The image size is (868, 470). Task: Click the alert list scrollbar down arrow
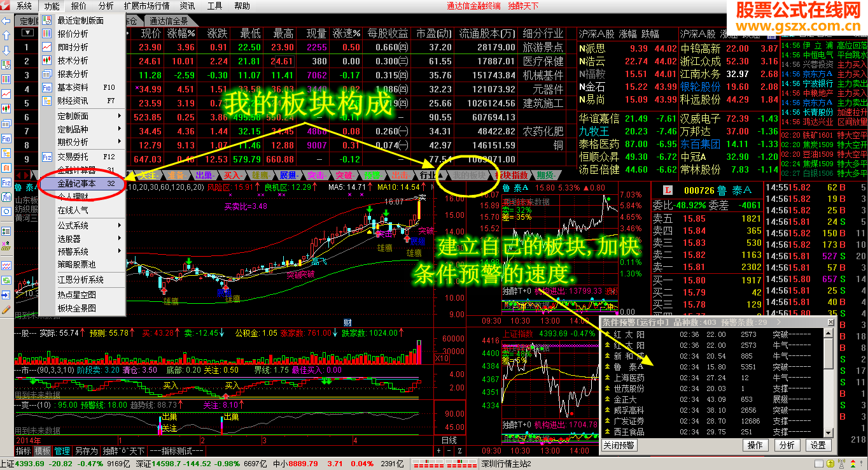coord(828,432)
